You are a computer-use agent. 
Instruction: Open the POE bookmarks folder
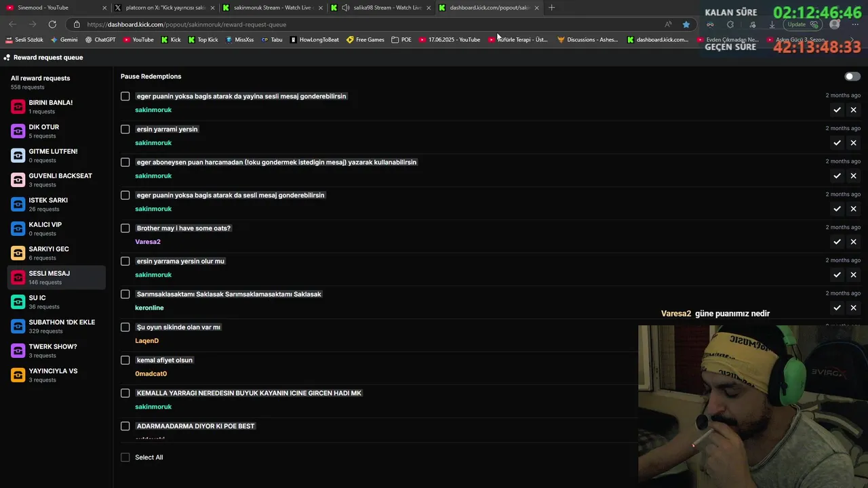401,40
